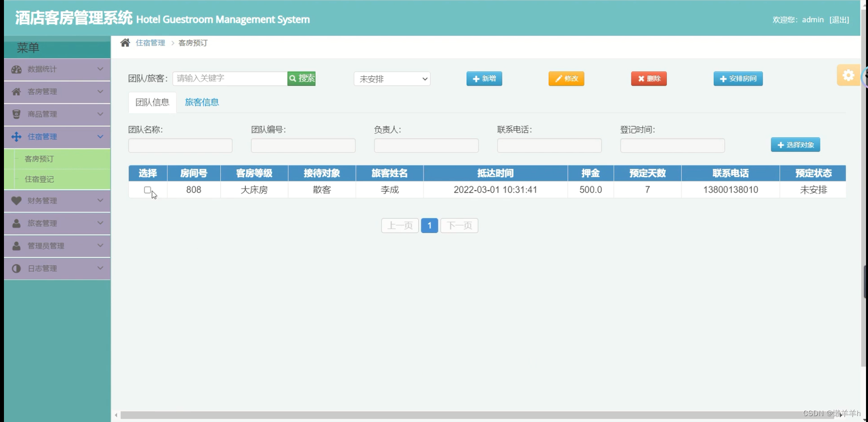
Task: Click the red 删除 button
Action: click(x=649, y=79)
